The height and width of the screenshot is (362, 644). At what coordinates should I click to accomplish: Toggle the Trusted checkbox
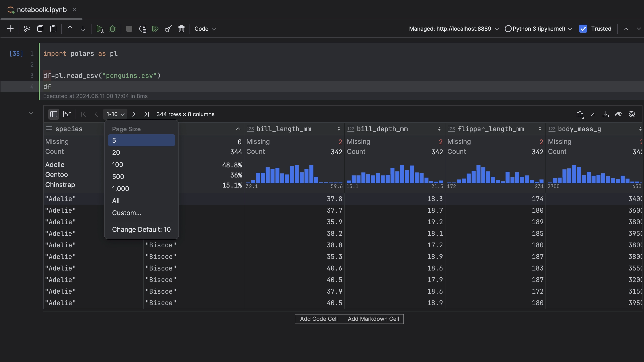[x=583, y=29]
